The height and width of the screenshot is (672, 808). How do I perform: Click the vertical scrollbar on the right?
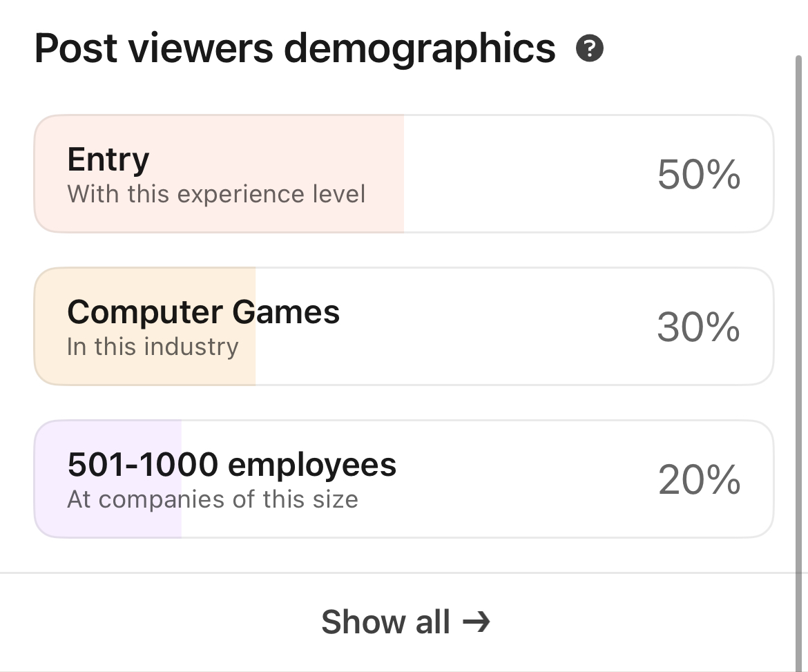(x=800, y=311)
